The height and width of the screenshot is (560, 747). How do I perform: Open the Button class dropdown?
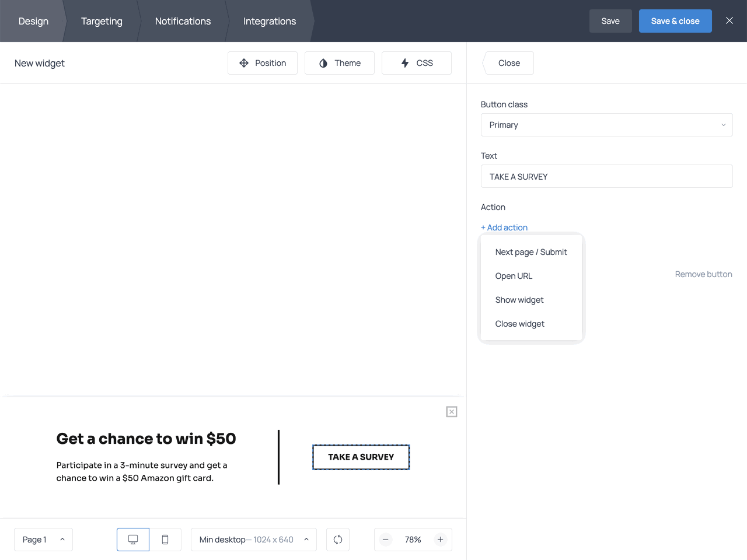click(606, 125)
